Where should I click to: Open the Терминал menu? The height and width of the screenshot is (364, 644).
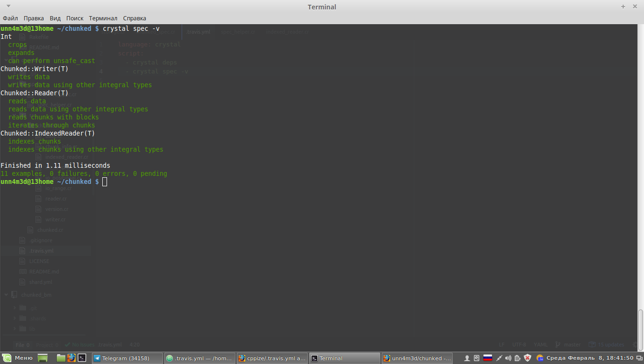click(x=103, y=18)
